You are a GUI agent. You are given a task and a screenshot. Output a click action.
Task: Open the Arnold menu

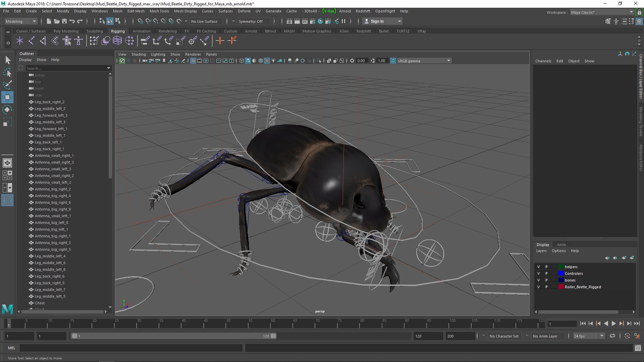coord(345,11)
